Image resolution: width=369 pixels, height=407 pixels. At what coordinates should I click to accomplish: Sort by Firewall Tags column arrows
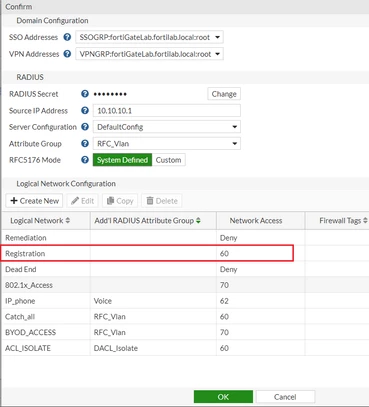click(365, 220)
